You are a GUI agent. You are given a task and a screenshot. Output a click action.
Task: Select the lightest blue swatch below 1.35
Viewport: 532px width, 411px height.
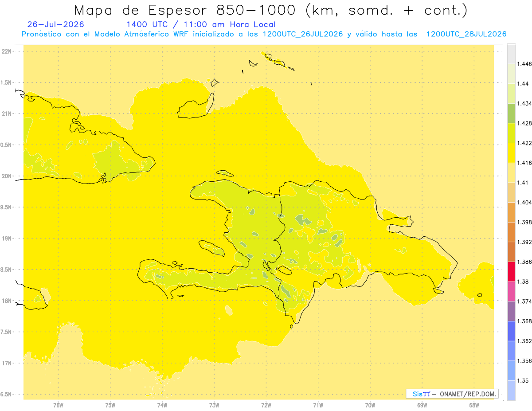pos(511,390)
